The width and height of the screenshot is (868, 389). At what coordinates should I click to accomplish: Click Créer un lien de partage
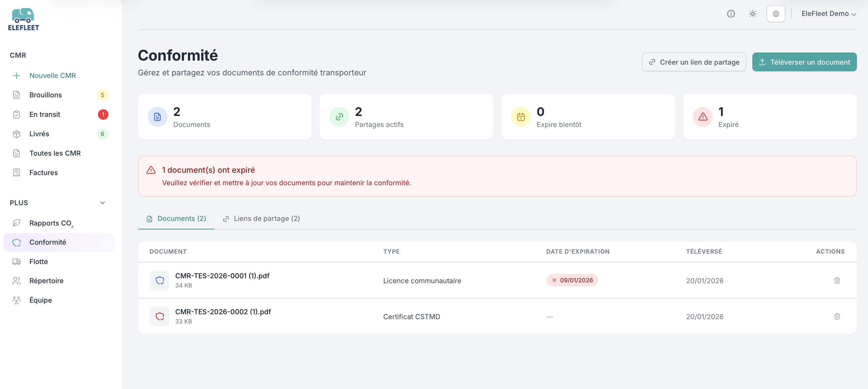pos(693,62)
